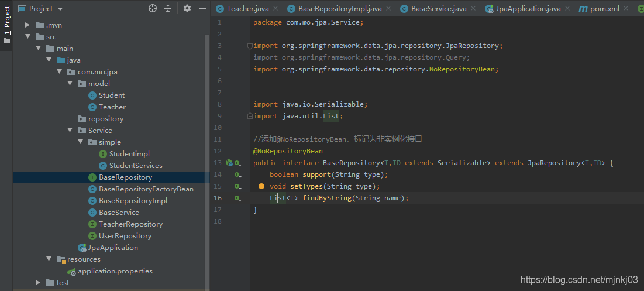Select BaseRepositoryFactoryBean in project tree

[146, 189]
